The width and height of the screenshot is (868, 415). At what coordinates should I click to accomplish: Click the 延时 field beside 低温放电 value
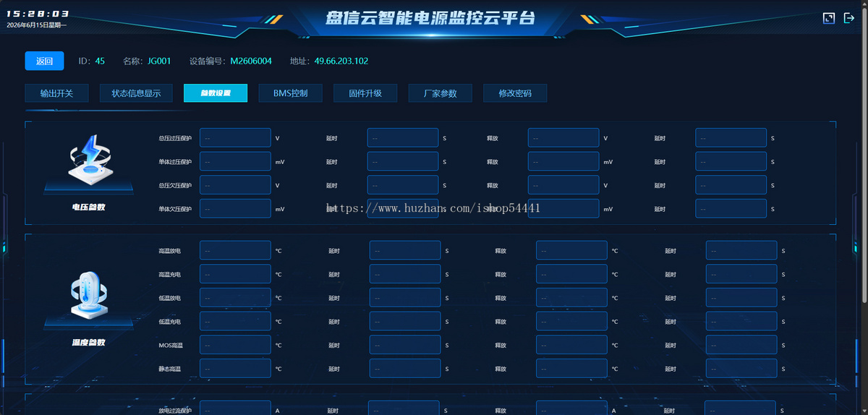[405, 297]
